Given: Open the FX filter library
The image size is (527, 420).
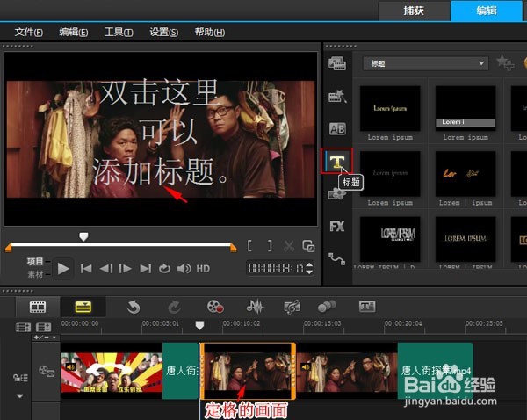Looking at the screenshot, I should point(337,227).
